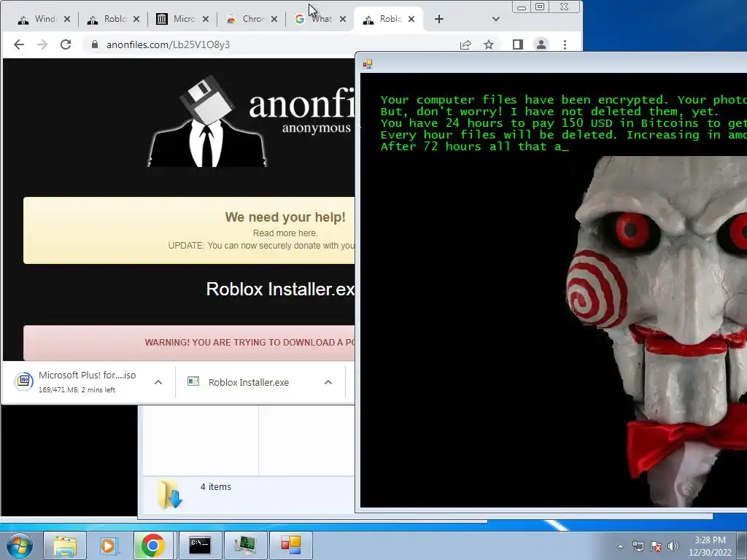Open the Windows Start menu
The width and height of the screenshot is (747, 560).
click(20, 545)
